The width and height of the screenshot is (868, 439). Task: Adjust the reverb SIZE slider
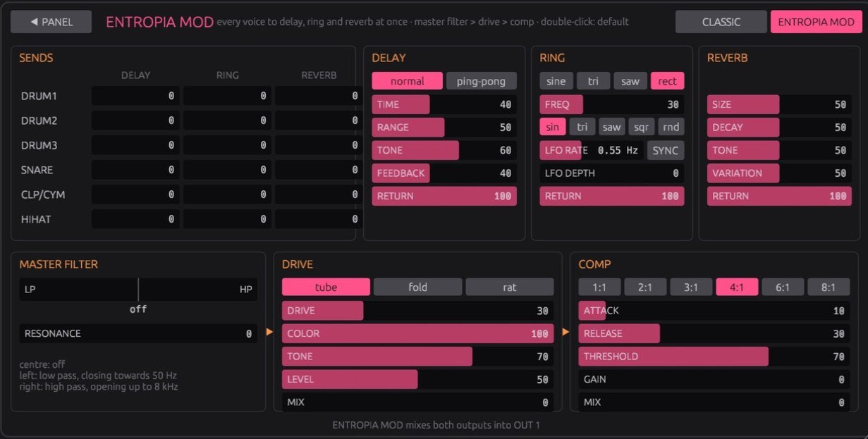(779, 104)
